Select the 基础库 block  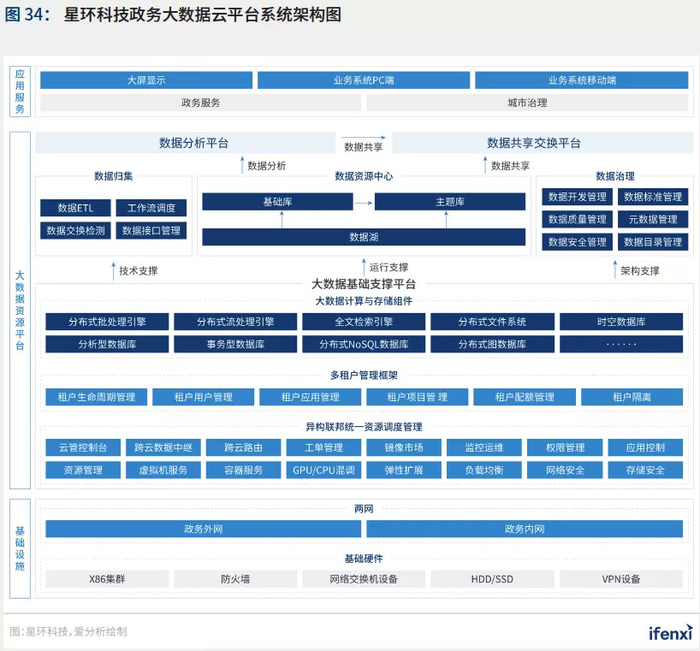[278, 202]
